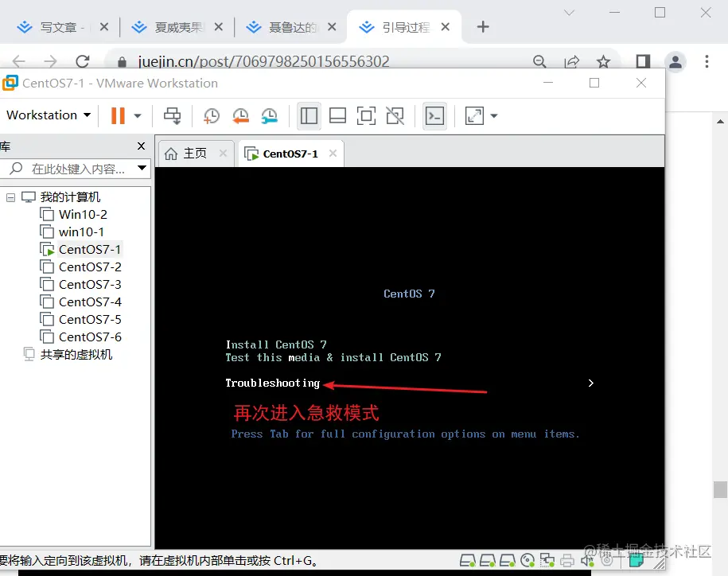This screenshot has width=728, height=576.
Task: Click the CD/DVD drive status icon
Action: (528, 561)
